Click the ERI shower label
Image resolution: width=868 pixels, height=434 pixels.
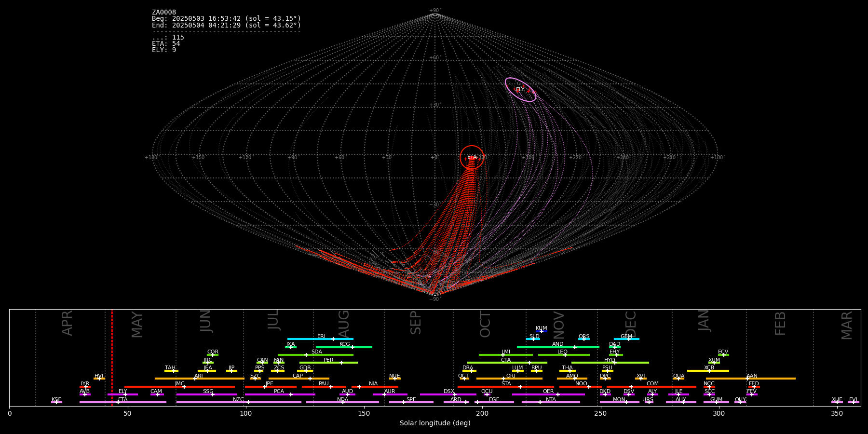[322, 337]
